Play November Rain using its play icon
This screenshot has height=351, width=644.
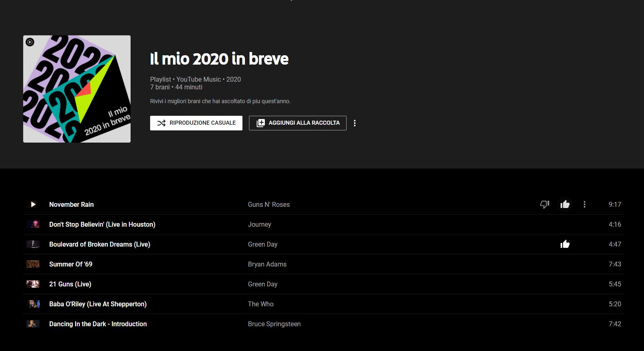(33, 204)
